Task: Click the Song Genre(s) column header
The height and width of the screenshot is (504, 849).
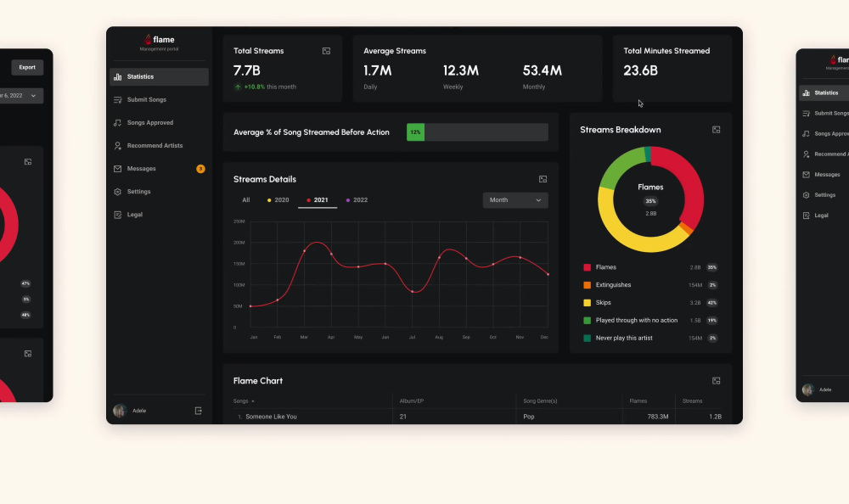Action: click(540, 401)
